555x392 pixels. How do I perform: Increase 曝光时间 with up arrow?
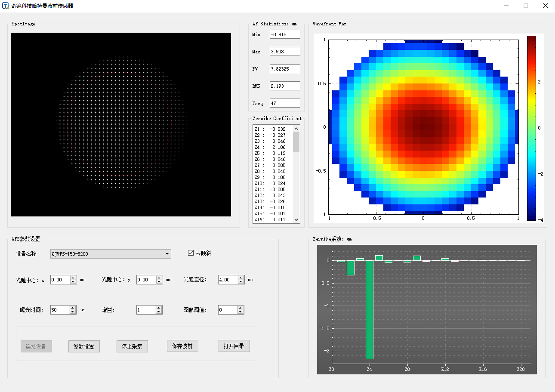[73, 308]
